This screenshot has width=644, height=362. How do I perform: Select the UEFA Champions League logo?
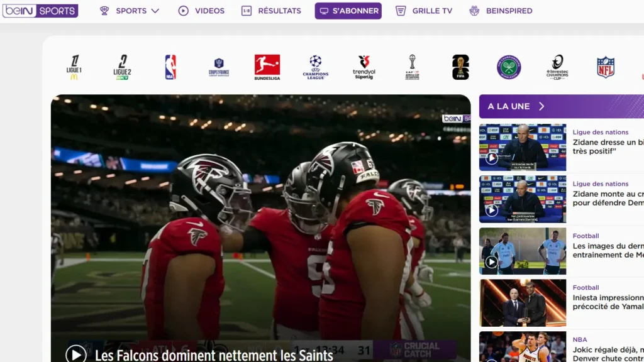pyautogui.click(x=316, y=67)
